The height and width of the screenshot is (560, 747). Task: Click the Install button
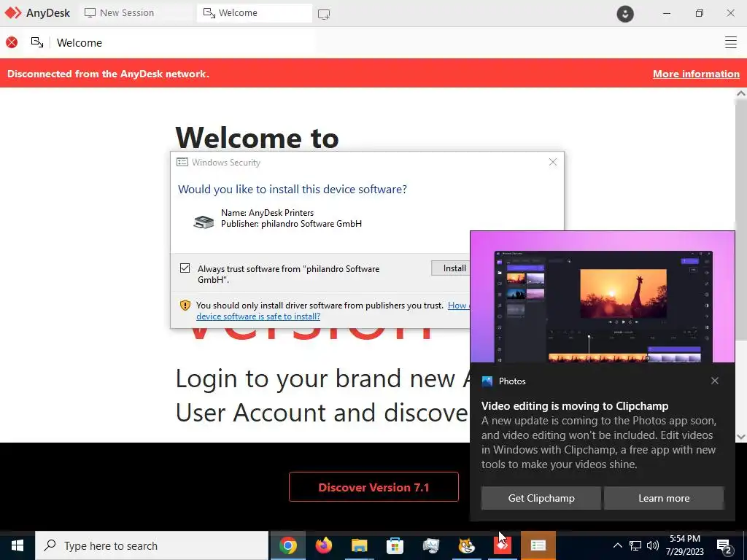[x=451, y=268]
